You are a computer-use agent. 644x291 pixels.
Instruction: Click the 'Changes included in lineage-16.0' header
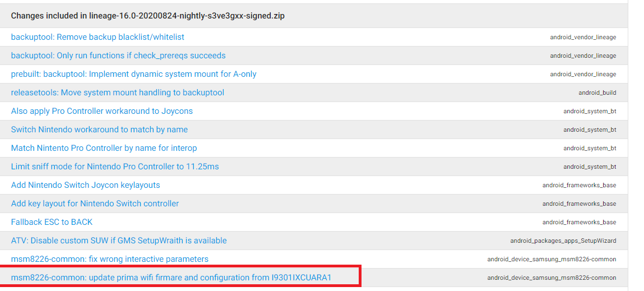[x=147, y=16]
